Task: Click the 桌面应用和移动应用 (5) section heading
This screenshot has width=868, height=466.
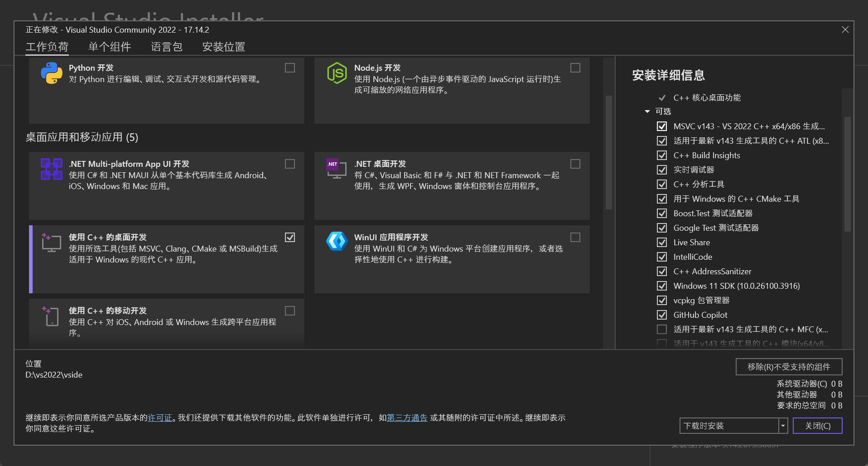Action: click(x=82, y=137)
